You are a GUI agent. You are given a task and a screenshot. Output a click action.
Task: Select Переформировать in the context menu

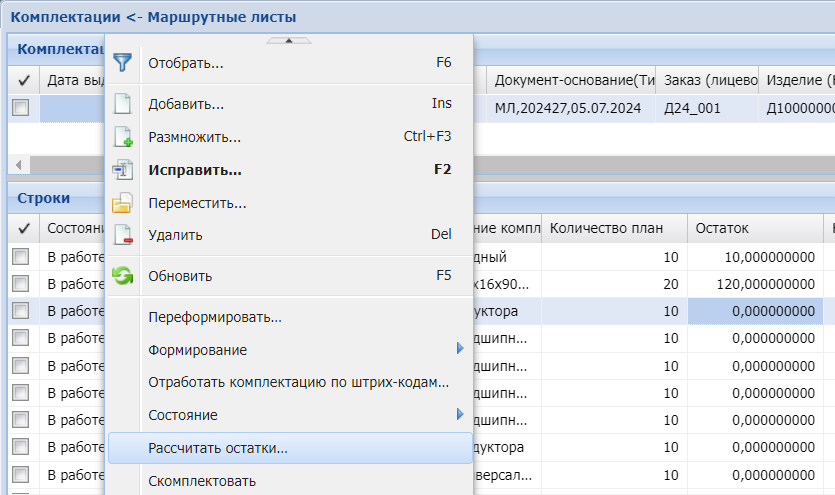[x=215, y=317]
